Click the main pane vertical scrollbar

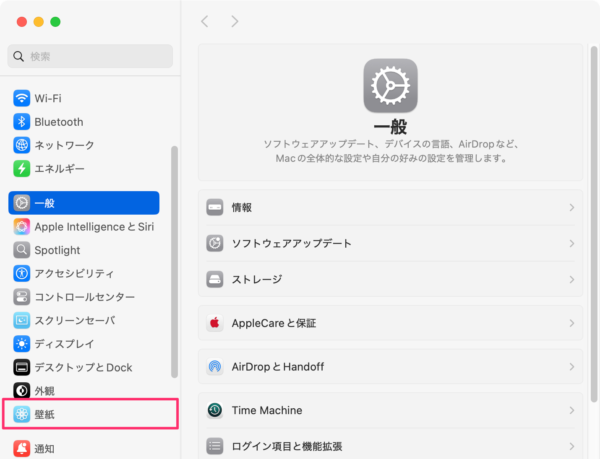pos(594,224)
